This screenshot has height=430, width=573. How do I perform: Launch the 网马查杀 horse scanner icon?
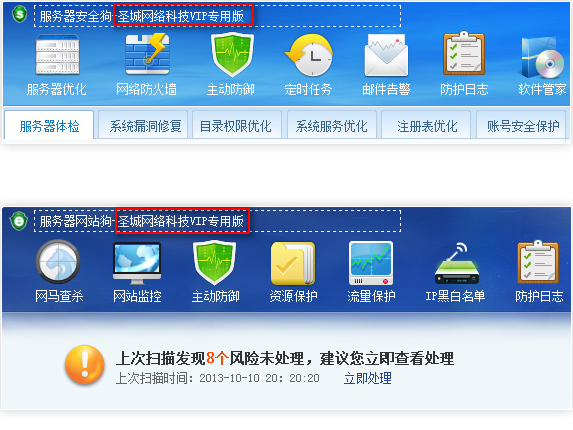coord(58,261)
